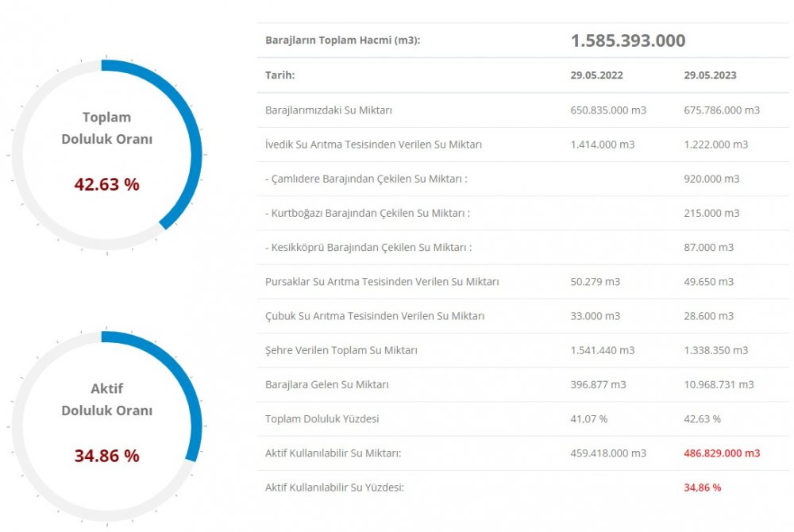Click the Toplam Doluluk Yüzdesi label
Screen dimensions: 794x532
(322, 418)
